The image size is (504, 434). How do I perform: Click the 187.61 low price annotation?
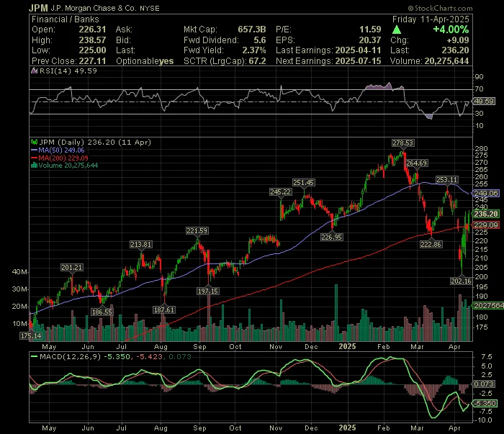(164, 310)
